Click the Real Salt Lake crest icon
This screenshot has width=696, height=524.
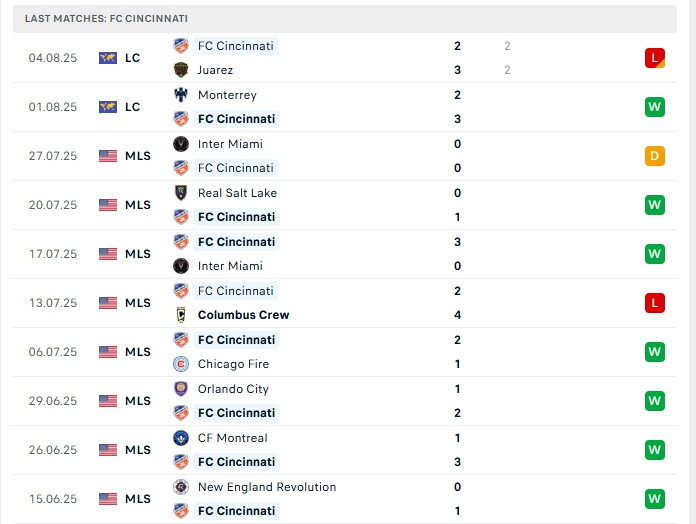tap(181, 193)
